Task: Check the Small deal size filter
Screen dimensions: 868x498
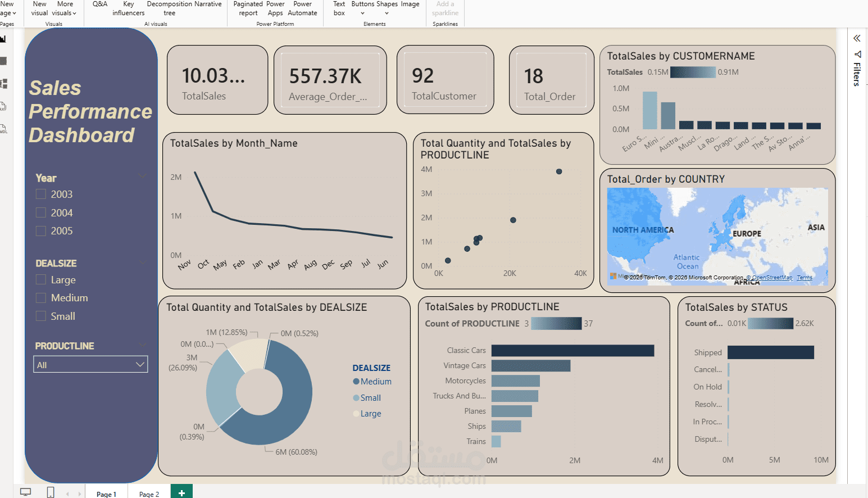Action: pyautogui.click(x=41, y=316)
